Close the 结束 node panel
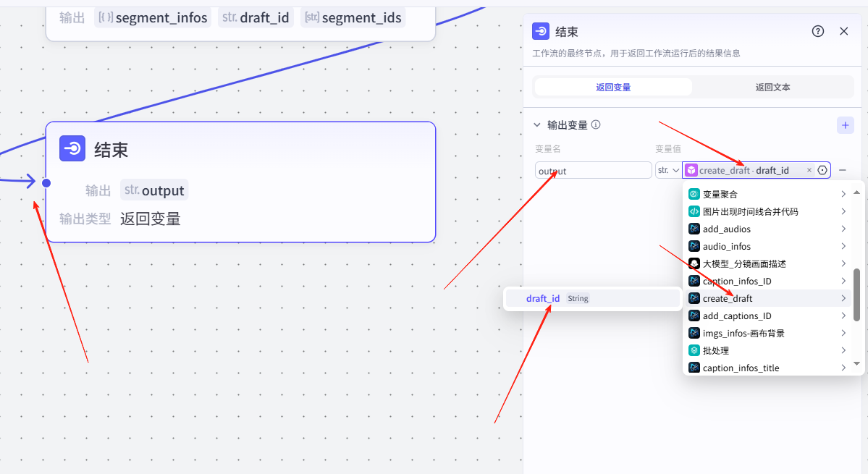The height and width of the screenshot is (474, 868). [843, 31]
